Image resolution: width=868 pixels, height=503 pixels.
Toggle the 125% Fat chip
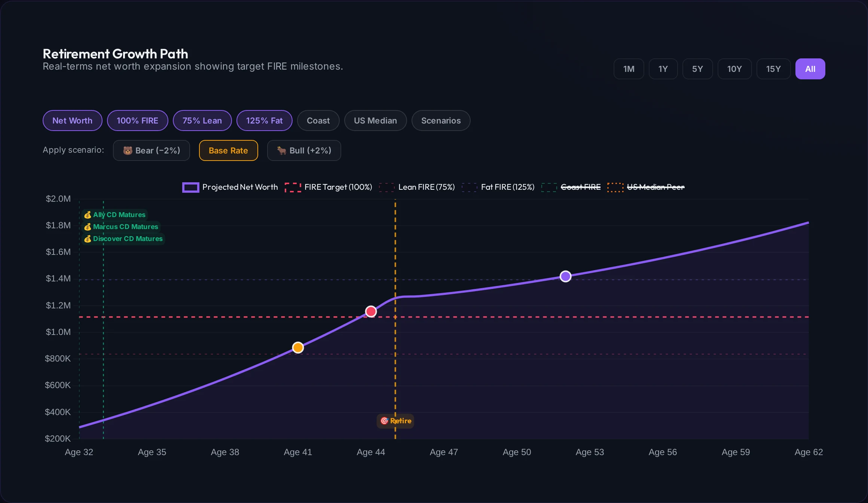264,121
